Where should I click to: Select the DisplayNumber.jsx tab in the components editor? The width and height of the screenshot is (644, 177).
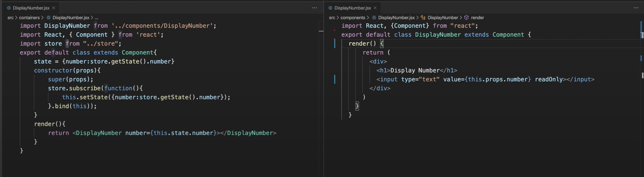(x=352, y=8)
